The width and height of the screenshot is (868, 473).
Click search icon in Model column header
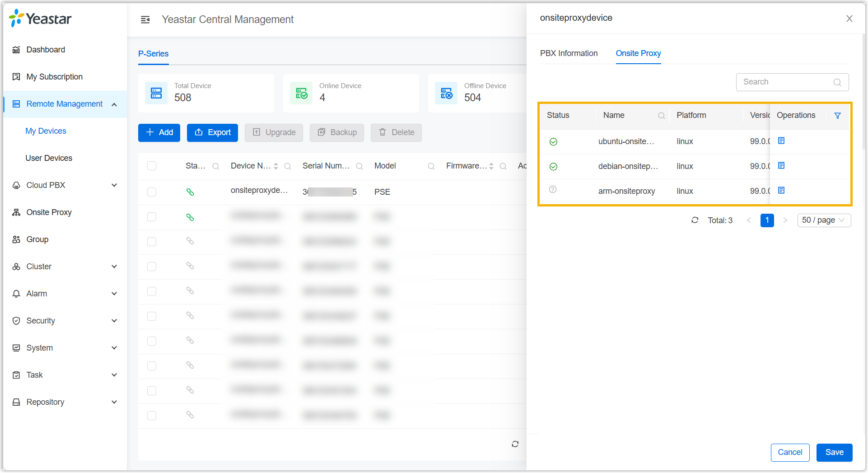point(431,166)
